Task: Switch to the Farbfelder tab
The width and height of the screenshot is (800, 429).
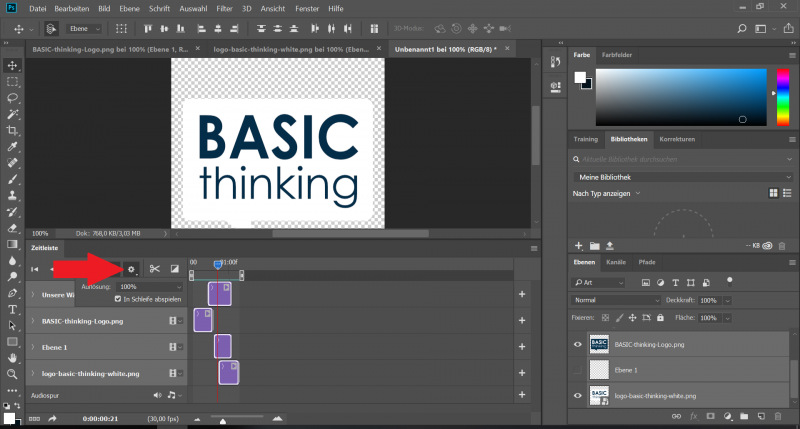Action: coord(617,55)
